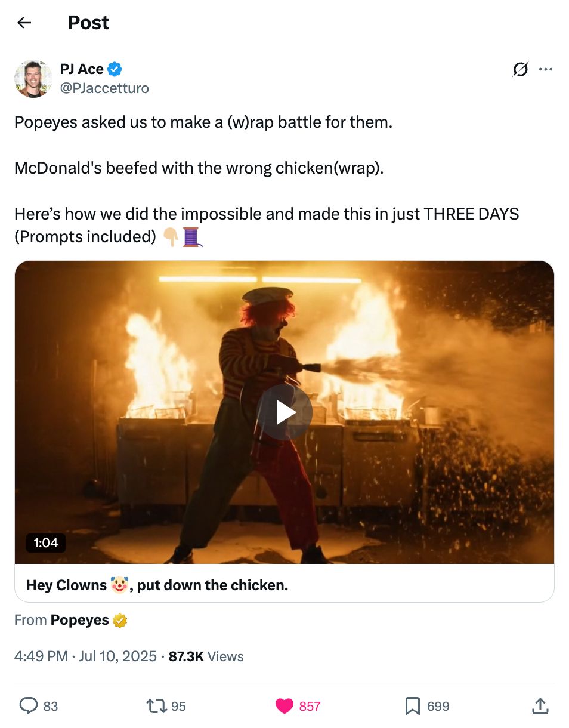Unlike the post via the pink heart
569x728 pixels.
point(284,706)
